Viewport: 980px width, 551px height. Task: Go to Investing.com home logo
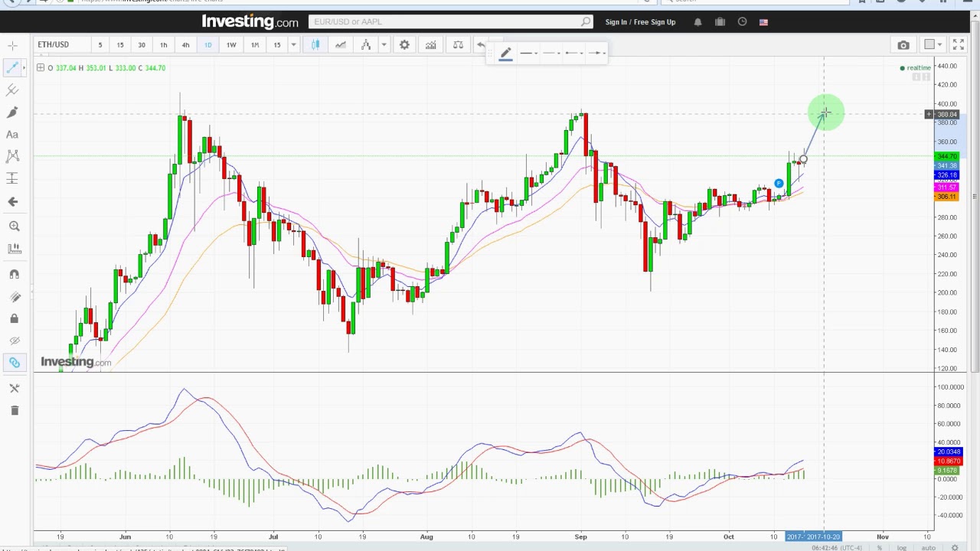(x=250, y=21)
